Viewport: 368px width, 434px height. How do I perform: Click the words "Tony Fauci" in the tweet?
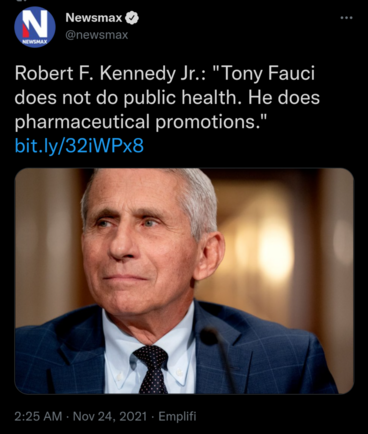pyautogui.click(x=268, y=74)
